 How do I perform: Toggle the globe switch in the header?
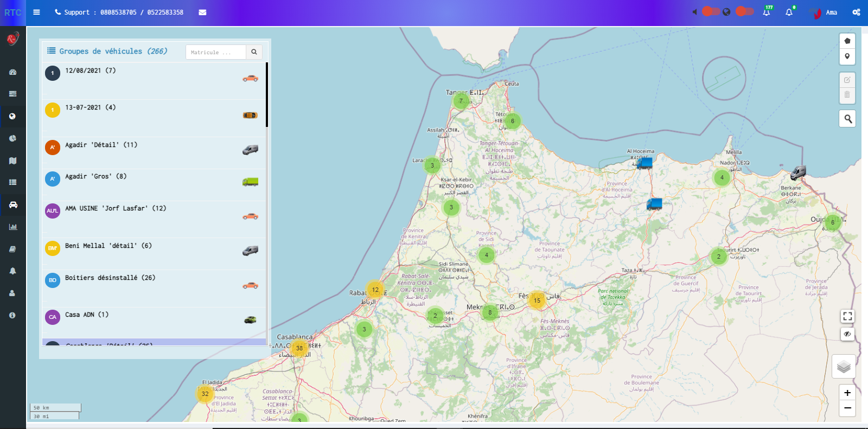[745, 11]
